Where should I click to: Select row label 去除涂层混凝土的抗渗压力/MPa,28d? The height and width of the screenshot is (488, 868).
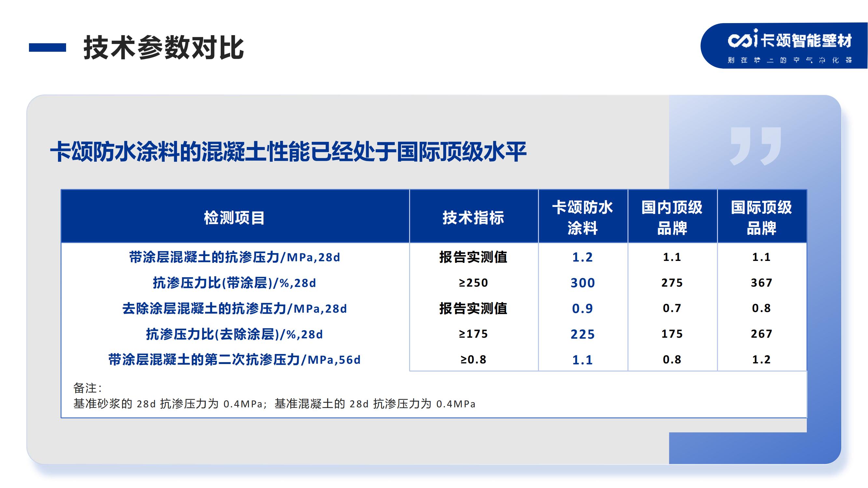[x=235, y=308]
